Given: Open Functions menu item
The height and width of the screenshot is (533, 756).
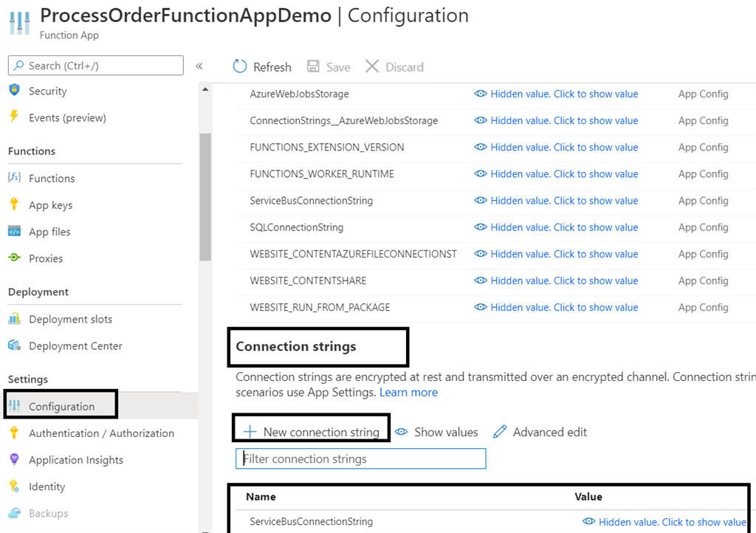Looking at the screenshot, I should pos(52,179).
